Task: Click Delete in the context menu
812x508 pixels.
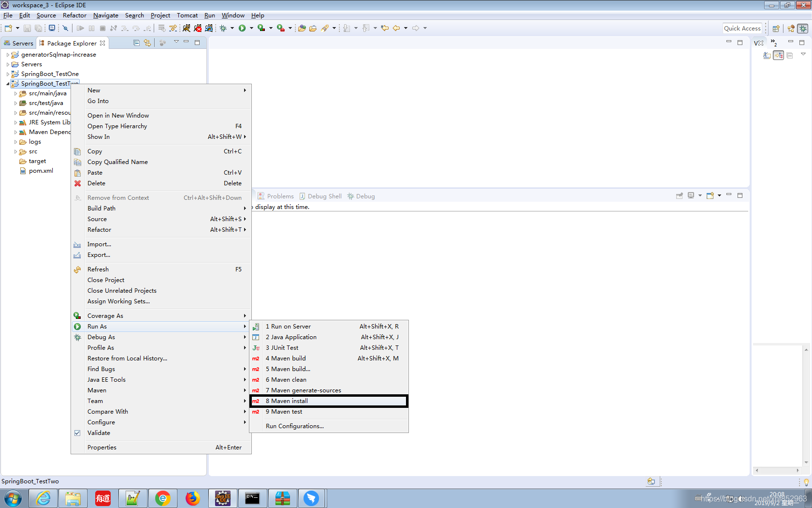Action: pos(161,183)
